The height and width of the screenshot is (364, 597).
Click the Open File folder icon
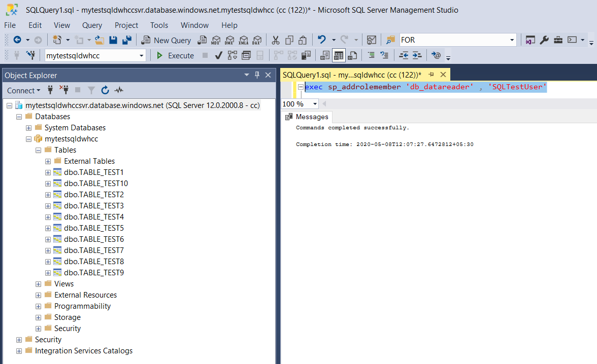coord(99,40)
